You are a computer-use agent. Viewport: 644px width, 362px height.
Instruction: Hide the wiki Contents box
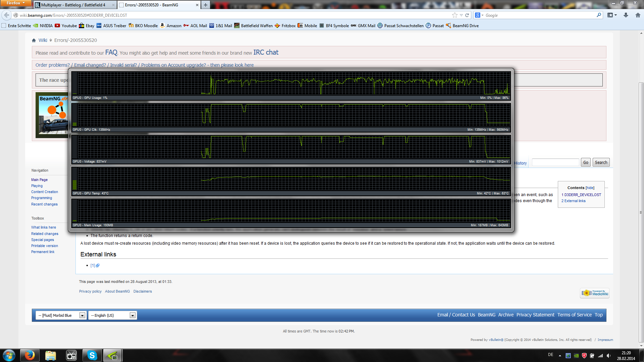590,188
